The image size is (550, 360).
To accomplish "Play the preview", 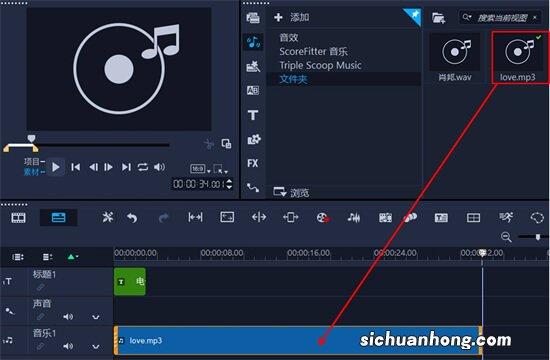I will coord(55,167).
